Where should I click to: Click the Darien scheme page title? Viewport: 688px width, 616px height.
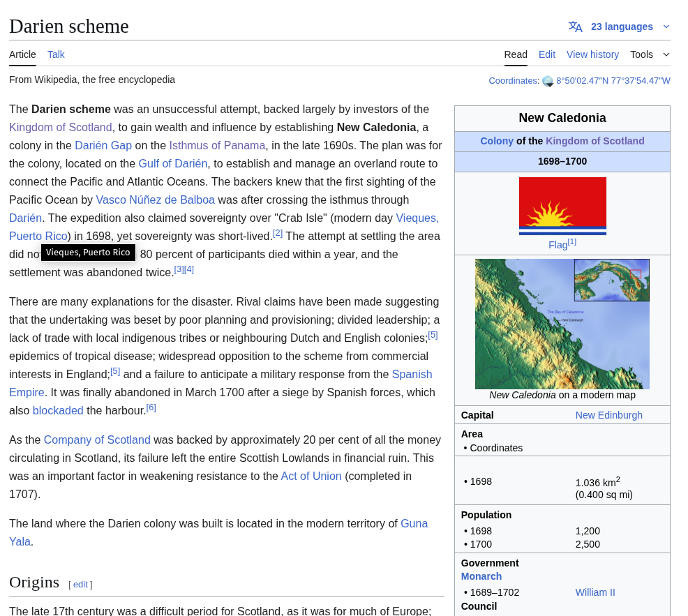pyautogui.click(x=69, y=27)
